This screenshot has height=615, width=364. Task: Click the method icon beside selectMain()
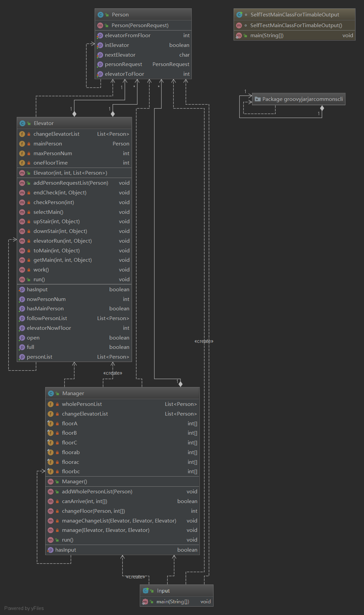click(22, 212)
